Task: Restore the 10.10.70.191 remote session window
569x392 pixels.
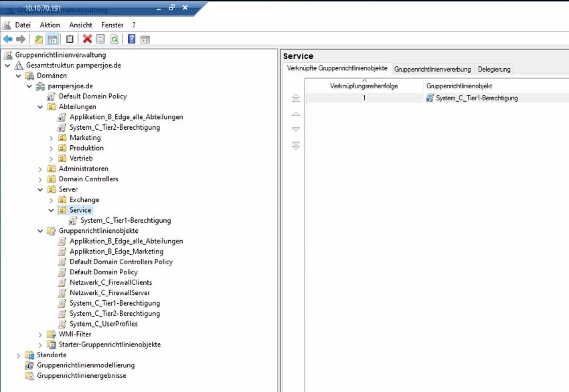Action: tap(172, 7)
